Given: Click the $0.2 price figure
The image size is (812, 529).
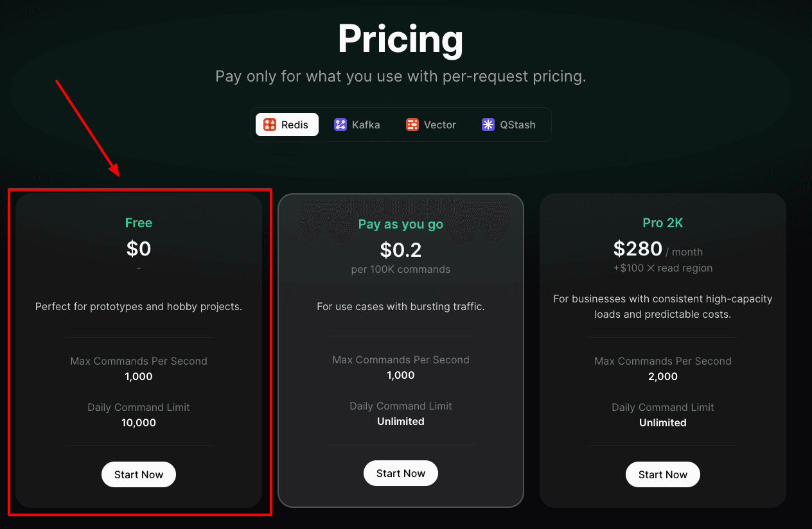Looking at the screenshot, I should (x=401, y=250).
